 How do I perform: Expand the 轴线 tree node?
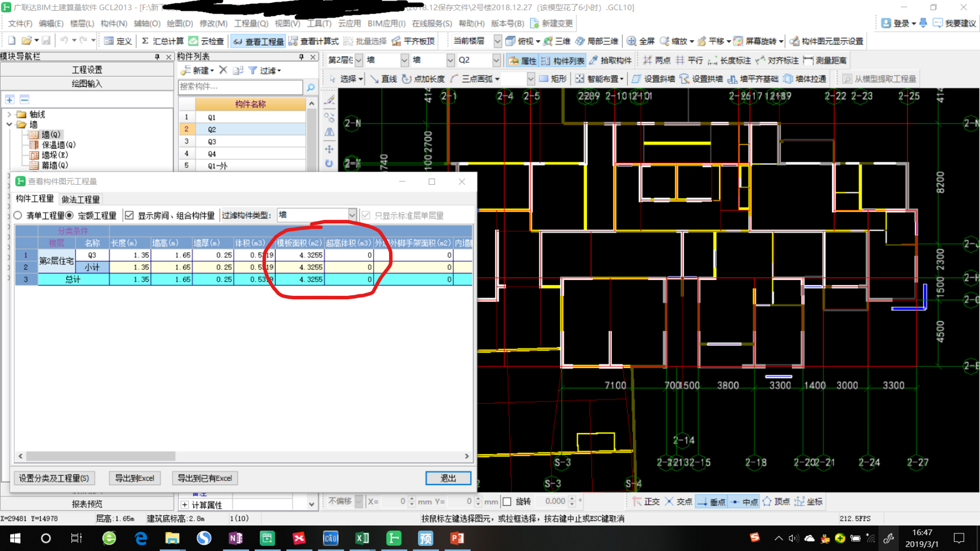(9, 114)
